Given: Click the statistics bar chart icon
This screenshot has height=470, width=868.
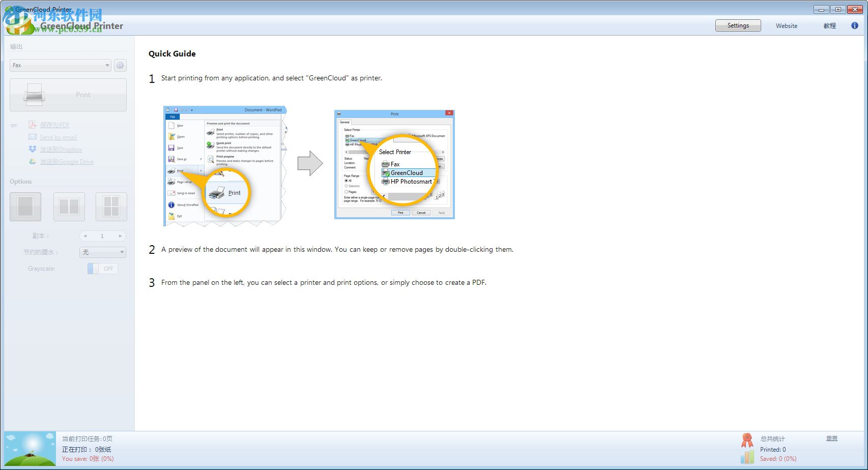Looking at the screenshot, I should pos(747,456).
